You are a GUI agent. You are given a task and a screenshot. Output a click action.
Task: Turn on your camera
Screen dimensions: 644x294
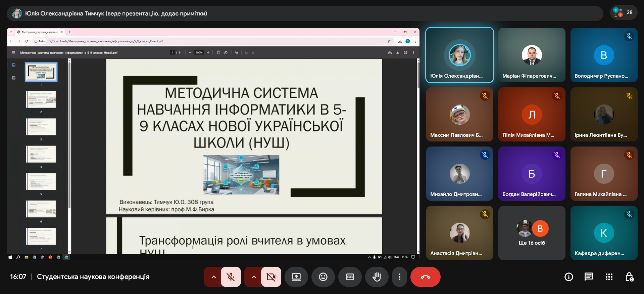(x=271, y=277)
